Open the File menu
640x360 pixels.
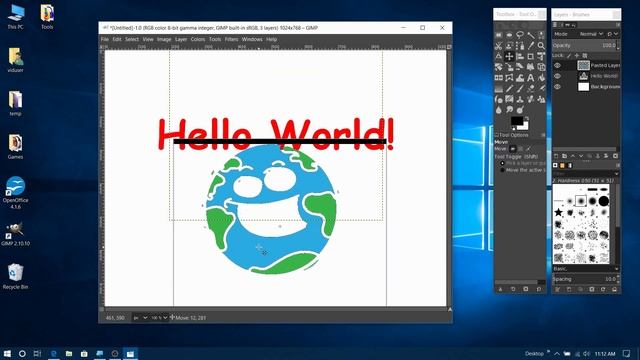click(x=105, y=39)
